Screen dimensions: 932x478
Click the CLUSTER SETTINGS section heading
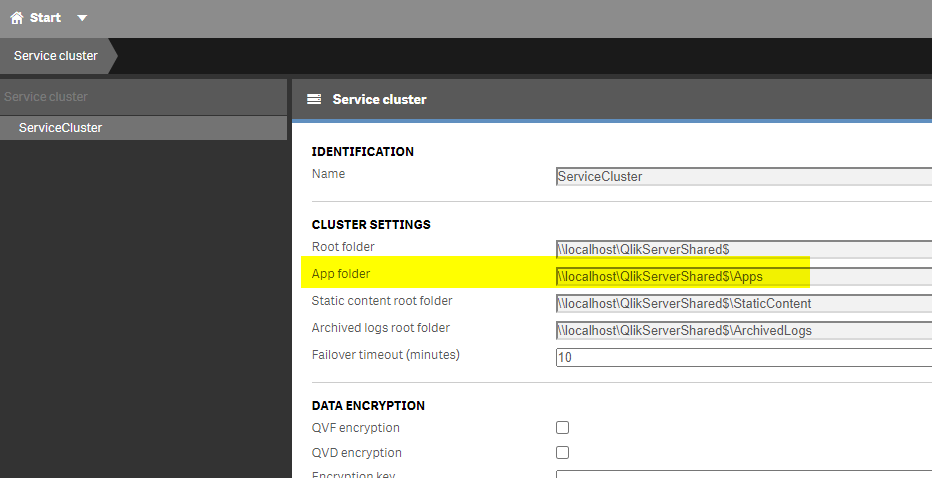tap(371, 225)
